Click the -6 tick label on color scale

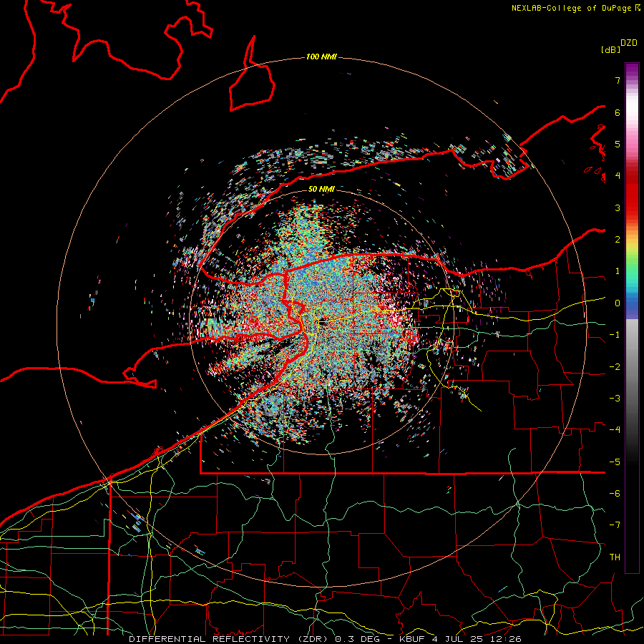pyautogui.click(x=615, y=494)
